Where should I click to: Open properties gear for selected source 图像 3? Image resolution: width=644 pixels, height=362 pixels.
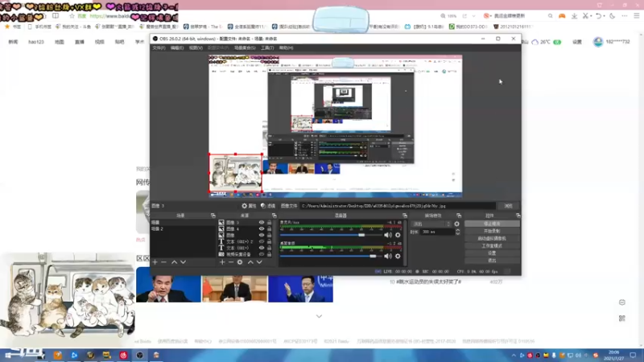tap(249, 206)
